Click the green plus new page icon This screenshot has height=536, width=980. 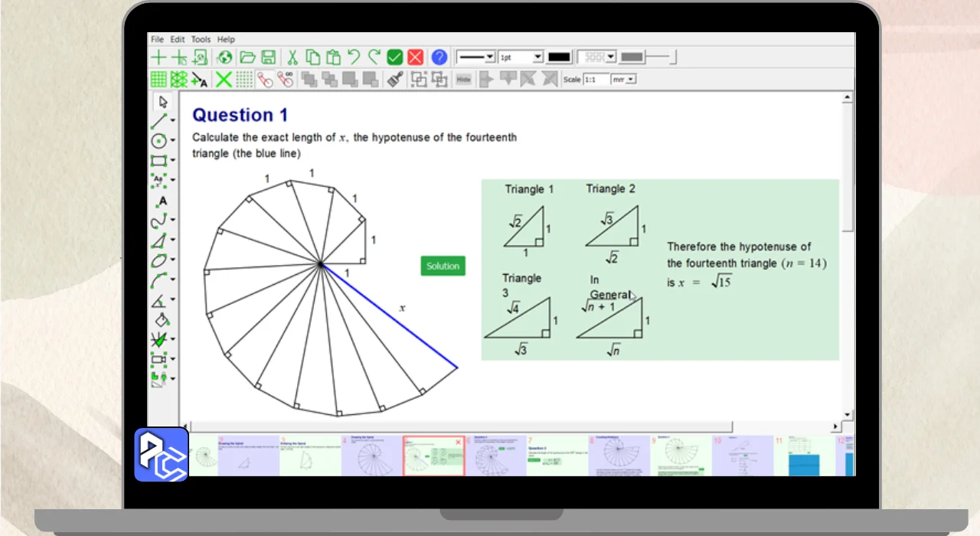[158, 57]
